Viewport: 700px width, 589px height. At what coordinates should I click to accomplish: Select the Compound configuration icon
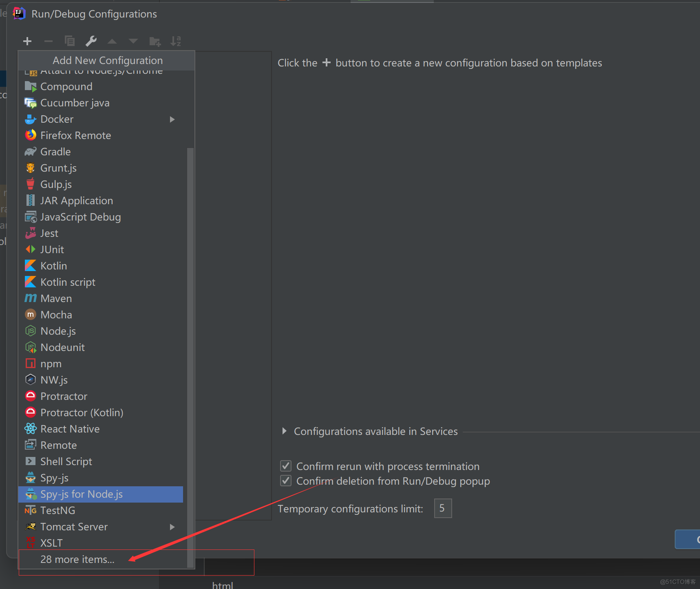coord(31,86)
